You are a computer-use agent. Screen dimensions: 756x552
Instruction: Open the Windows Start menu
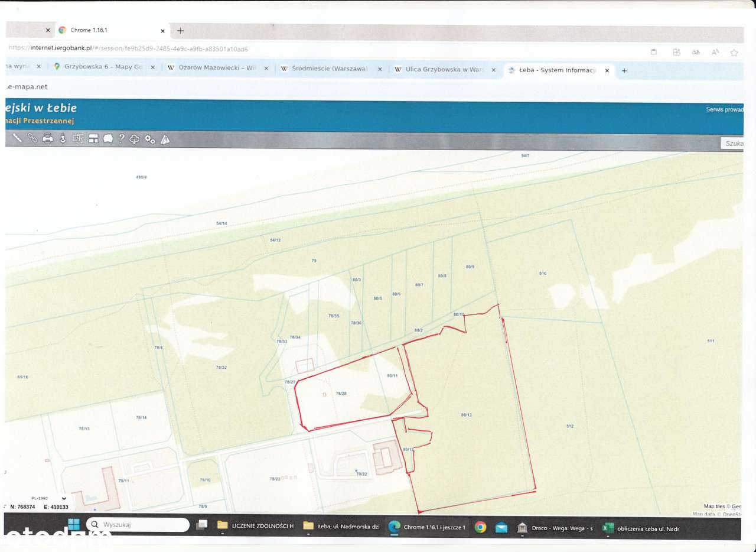point(74,524)
